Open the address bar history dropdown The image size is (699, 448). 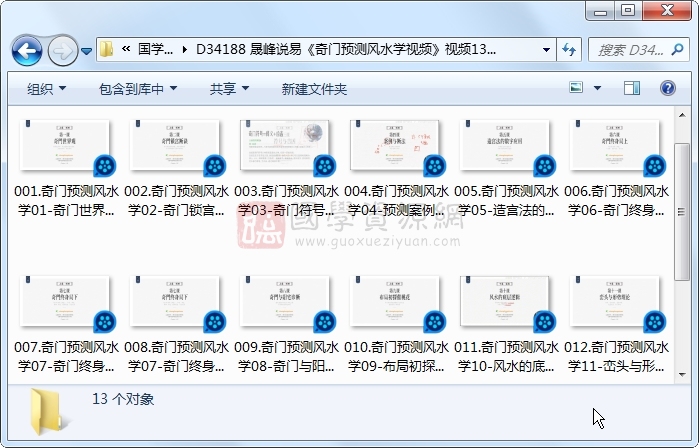click(546, 50)
